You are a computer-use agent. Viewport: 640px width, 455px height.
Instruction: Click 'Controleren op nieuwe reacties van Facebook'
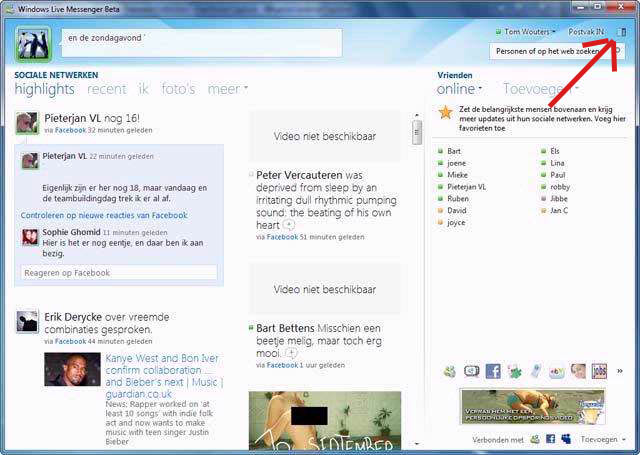click(x=104, y=215)
